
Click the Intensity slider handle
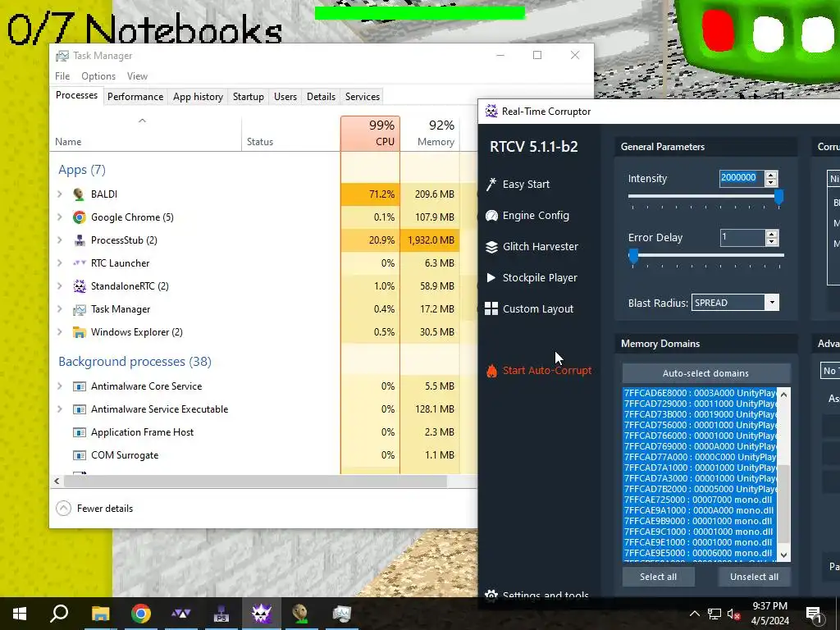(779, 197)
